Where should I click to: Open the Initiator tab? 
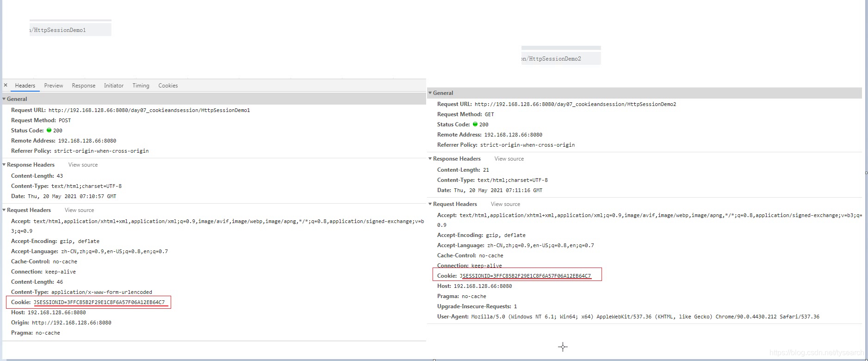coord(114,86)
